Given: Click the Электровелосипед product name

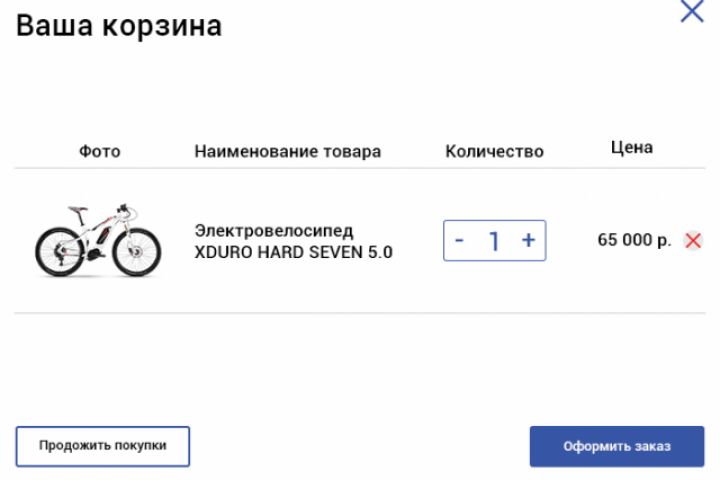Looking at the screenshot, I should pos(274,231).
